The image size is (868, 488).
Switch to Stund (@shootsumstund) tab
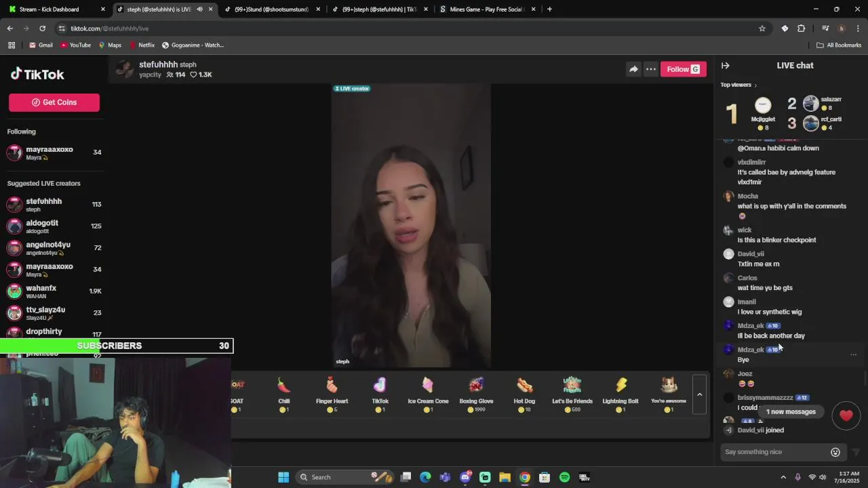click(271, 9)
